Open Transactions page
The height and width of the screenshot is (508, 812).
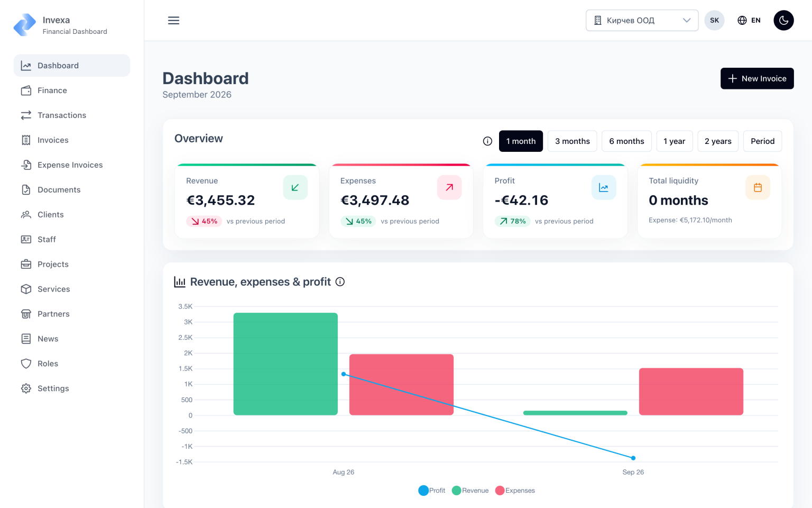[x=72, y=115]
